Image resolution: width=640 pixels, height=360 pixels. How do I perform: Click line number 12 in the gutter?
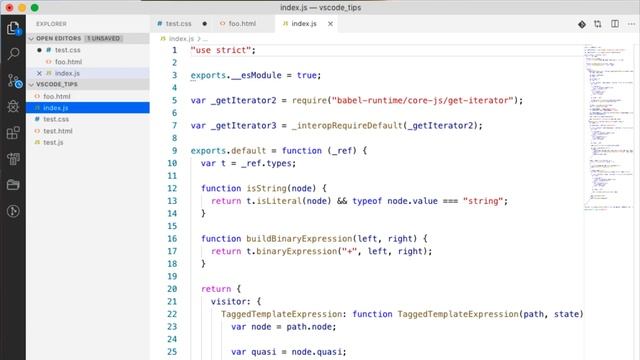(172, 189)
